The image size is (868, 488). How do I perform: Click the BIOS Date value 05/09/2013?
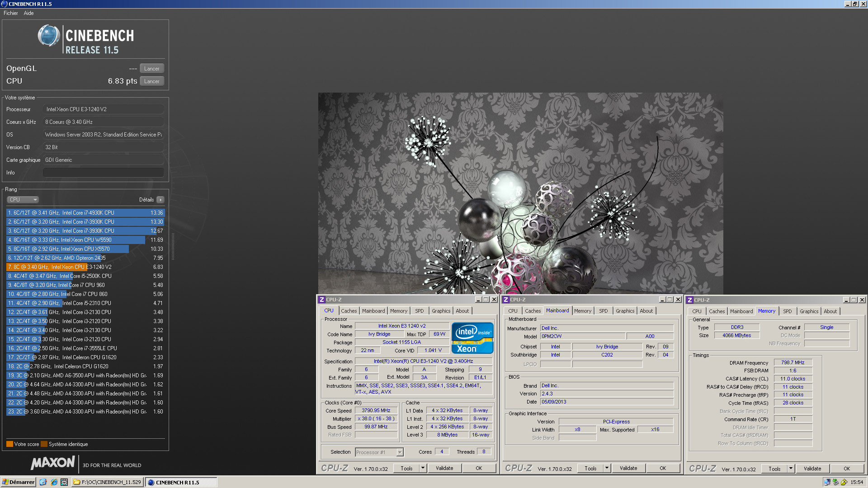pyautogui.click(x=607, y=402)
